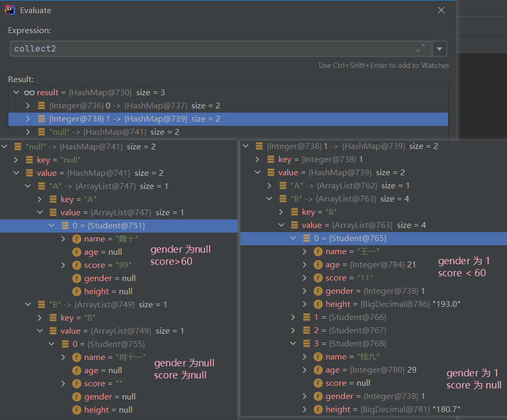Click list element icon of 2 = Student@767

[307, 331]
